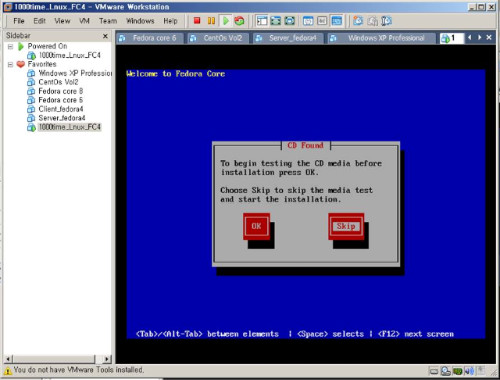
Task: Open the View menu
Action: tap(62, 21)
